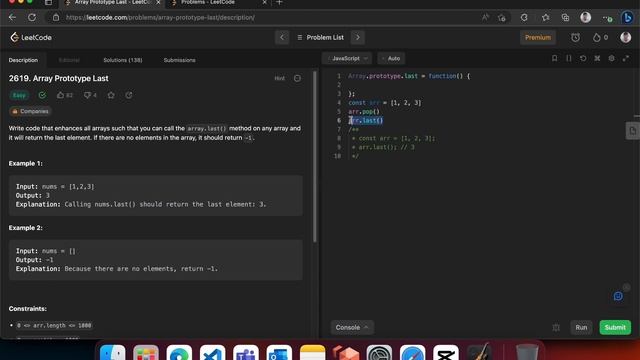Open the JavaScript language dropdown
Image resolution: width=640 pixels, height=360 pixels.
point(347,58)
